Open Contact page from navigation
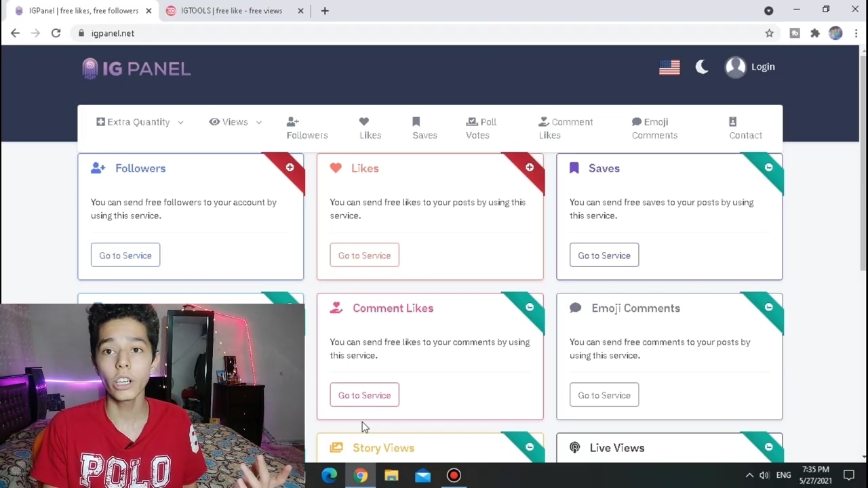The height and width of the screenshot is (488, 868). point(745,128)
